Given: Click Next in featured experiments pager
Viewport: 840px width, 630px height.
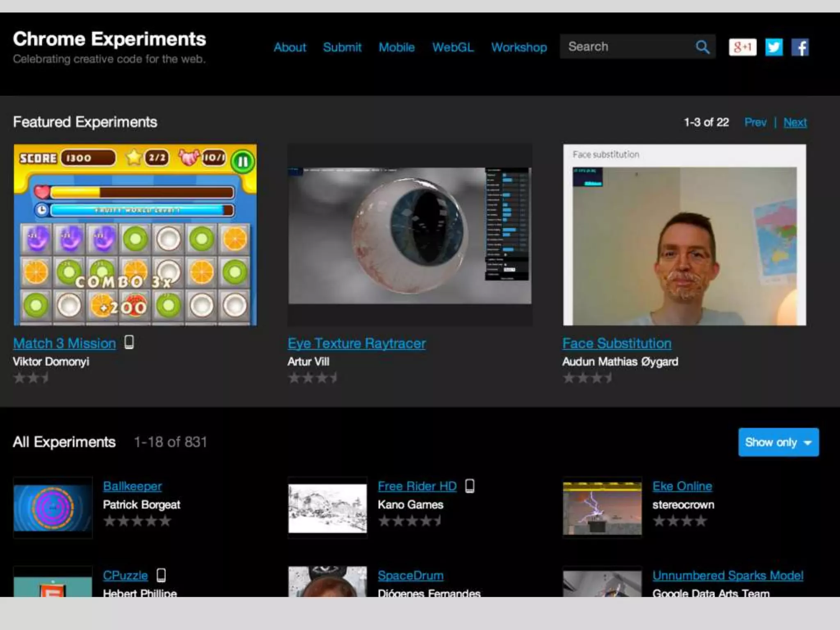Looking at the screenshot, I should point(795,122).
